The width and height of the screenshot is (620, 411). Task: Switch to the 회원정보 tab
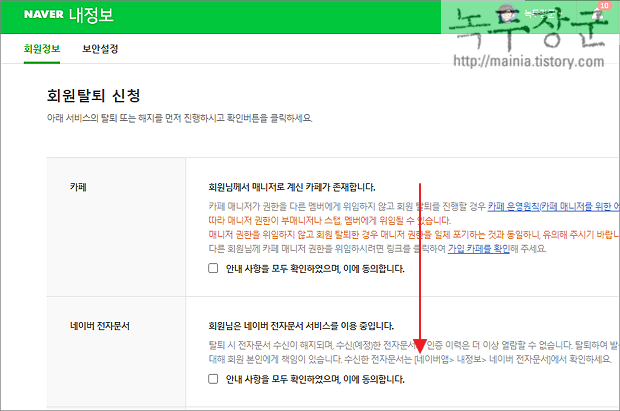[42, 49]
